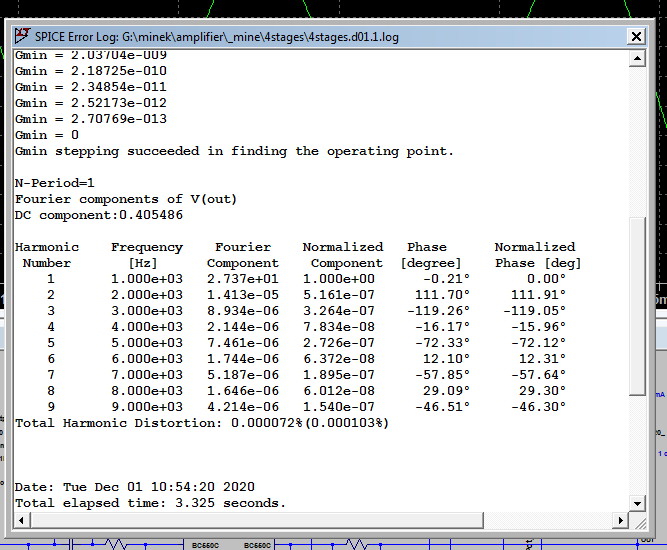Click the log window title bar text
The height and width of the screenshot is (550, 667).
(217, 37)
